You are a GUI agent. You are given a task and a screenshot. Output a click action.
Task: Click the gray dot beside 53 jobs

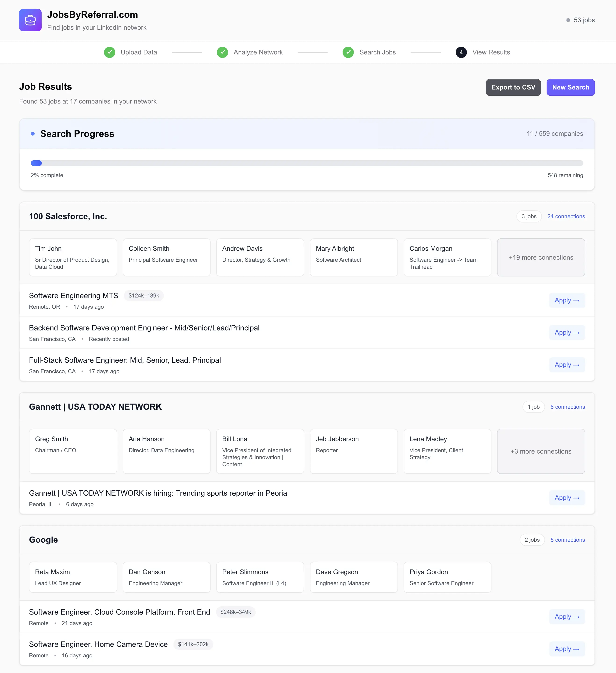click(568, 20)
